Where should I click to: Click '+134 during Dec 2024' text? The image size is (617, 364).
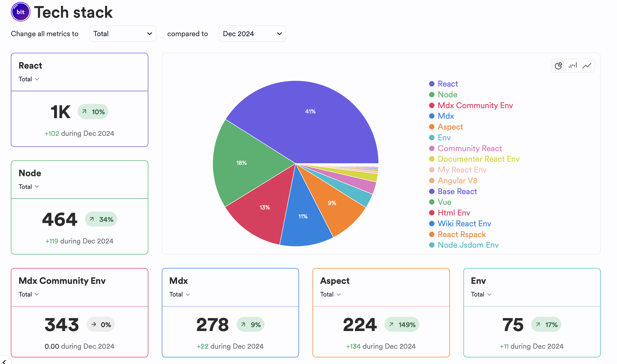[x=381, y=346]
